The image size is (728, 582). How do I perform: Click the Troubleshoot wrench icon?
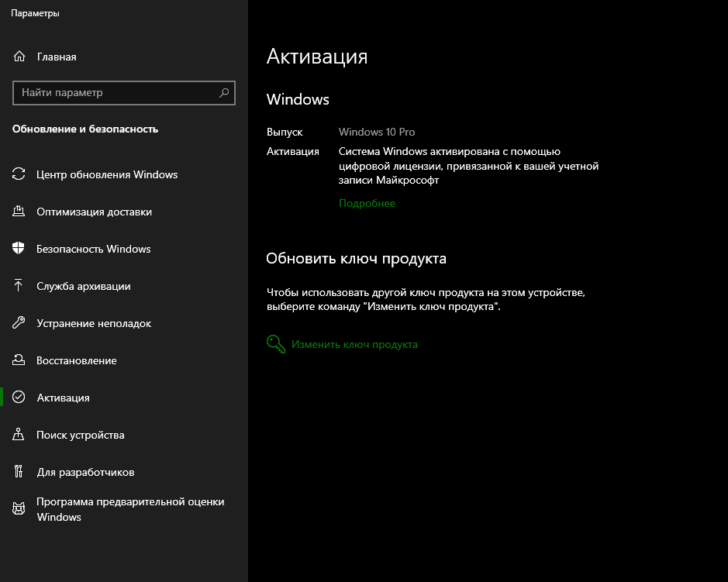coord(19,322)
